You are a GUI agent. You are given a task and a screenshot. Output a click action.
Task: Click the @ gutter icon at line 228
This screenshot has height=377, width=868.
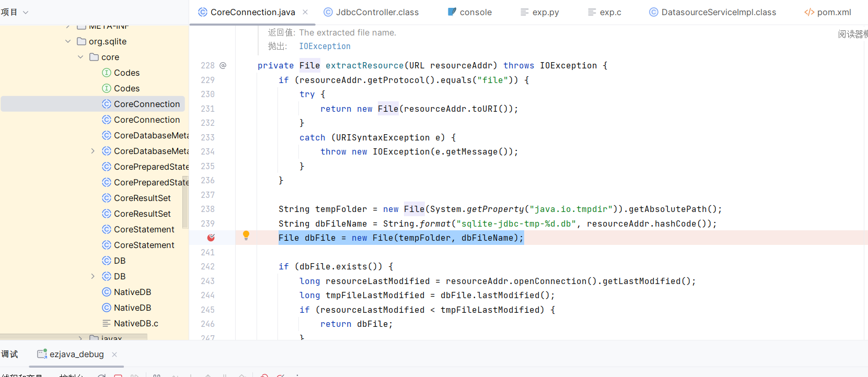[x=223, y=65]
